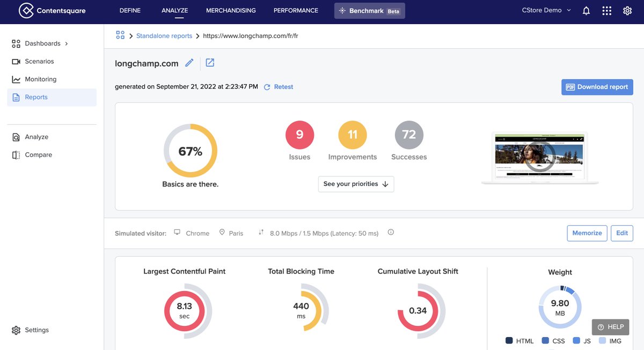Select Monitoring in the sidebar
The height and width of the screenshot is (350, 644).
pos(52,79)
